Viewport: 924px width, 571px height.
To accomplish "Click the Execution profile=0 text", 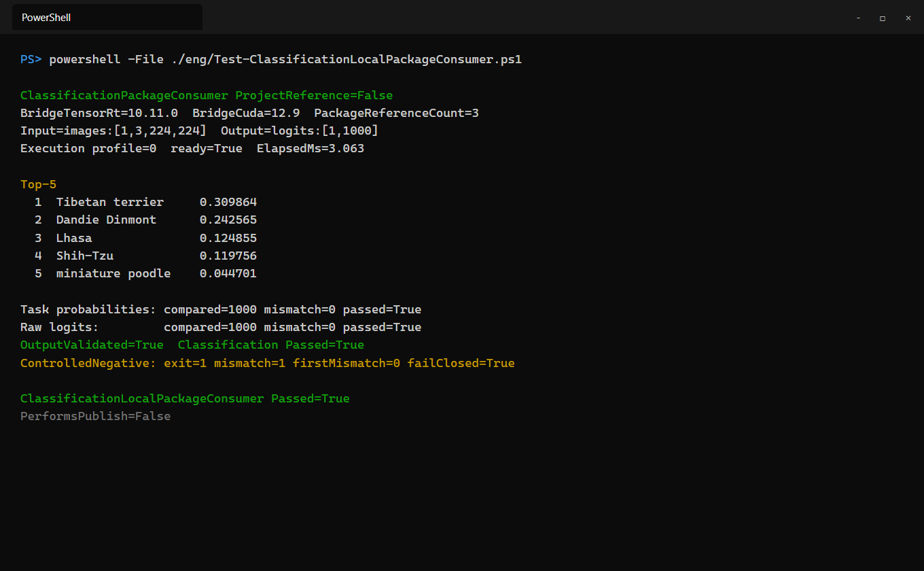I will [x=88, y=148].
